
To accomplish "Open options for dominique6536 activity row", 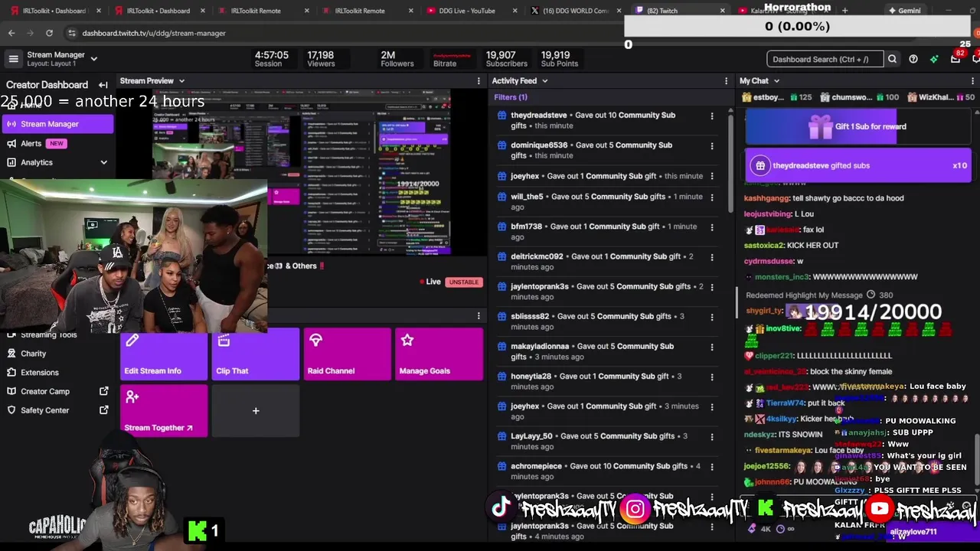I will pos(712,146).
